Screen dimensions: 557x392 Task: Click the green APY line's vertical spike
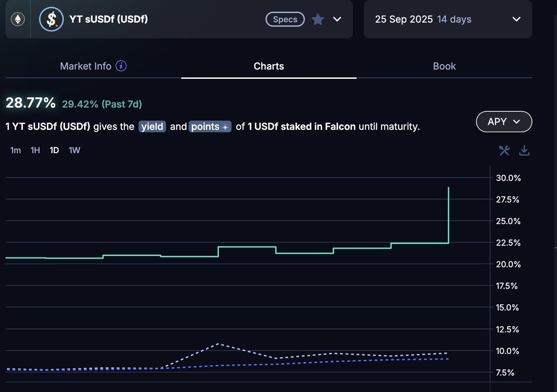(x=448, y=215)
